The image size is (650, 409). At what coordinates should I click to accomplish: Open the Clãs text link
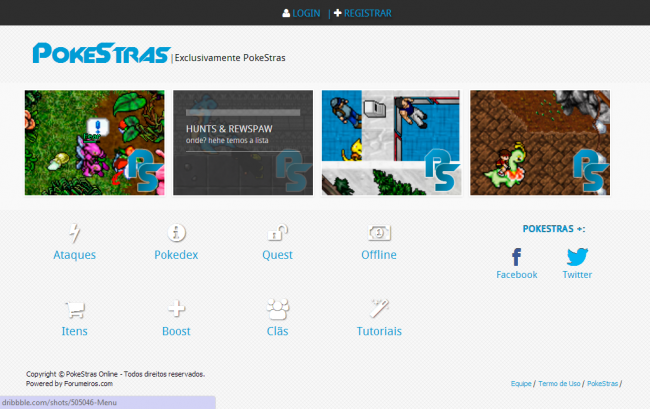277,331
